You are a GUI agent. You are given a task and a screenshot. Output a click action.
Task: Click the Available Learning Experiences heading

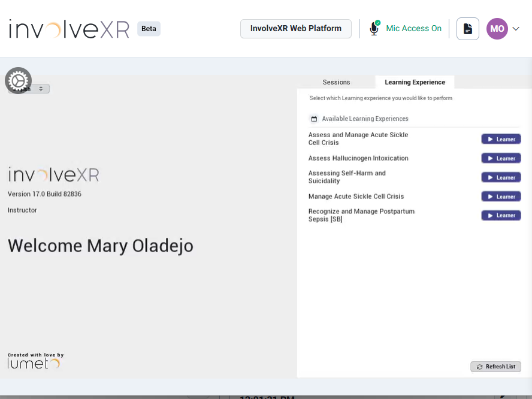pos(365,119)
